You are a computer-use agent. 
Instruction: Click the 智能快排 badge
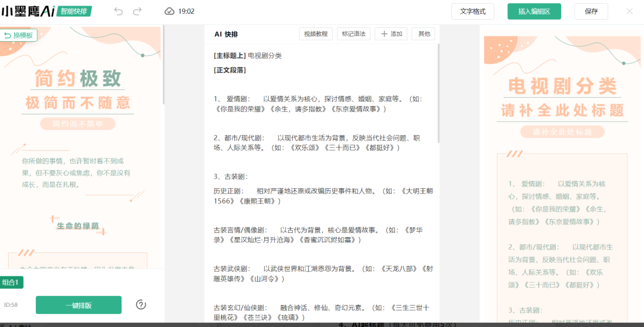pos(75,11)
